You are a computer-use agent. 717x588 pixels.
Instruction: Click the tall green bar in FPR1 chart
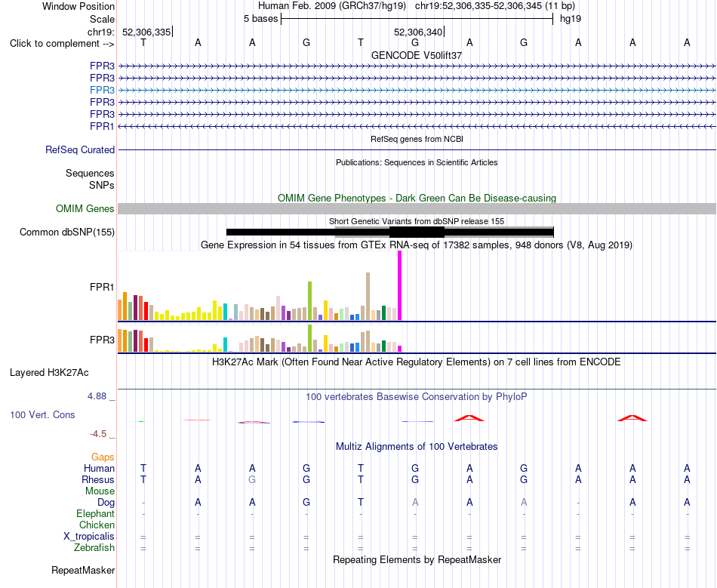(x=310, y=301)
